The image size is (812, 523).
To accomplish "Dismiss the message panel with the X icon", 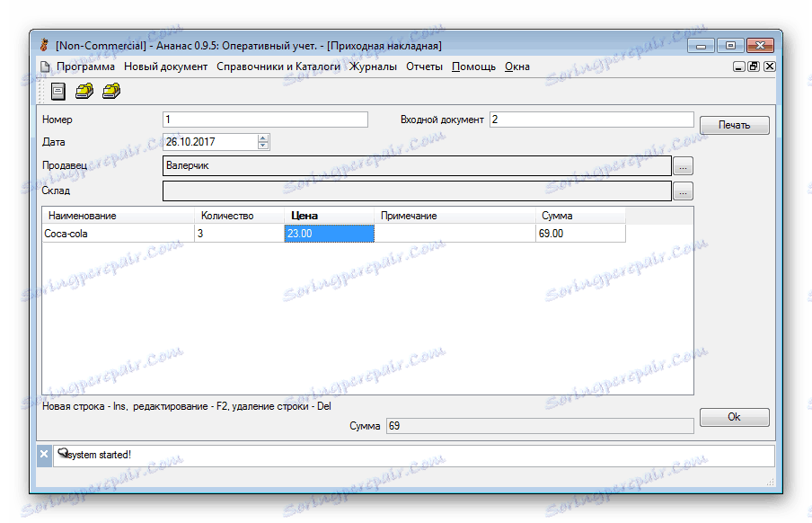I will (x=44, y=455).
